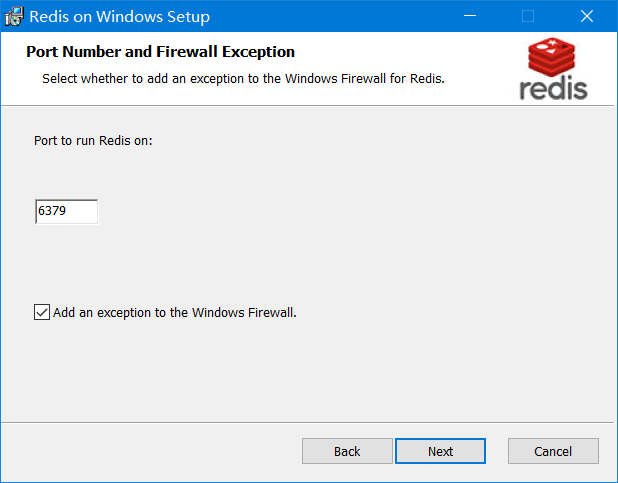
Task: Click the gray "redis" wordmark under the logo
Action: click(x=553, y=88)
